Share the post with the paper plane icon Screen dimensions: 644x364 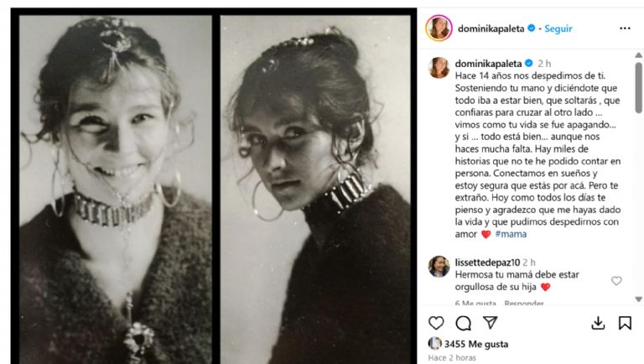pos(490,323)
